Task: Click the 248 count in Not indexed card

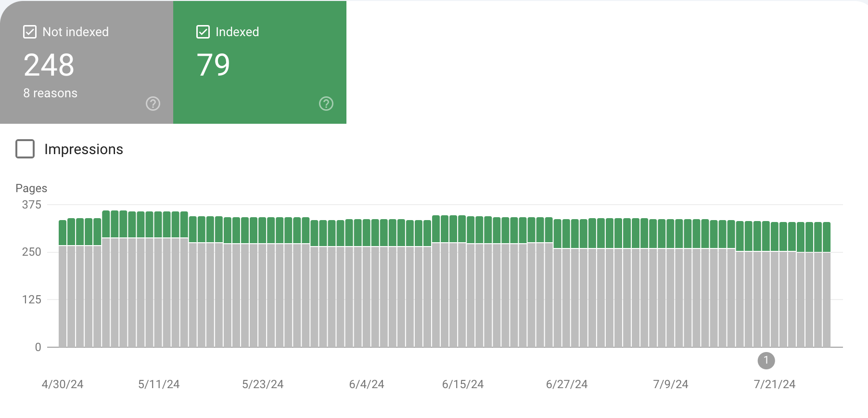Action: [x=49, y=65]
